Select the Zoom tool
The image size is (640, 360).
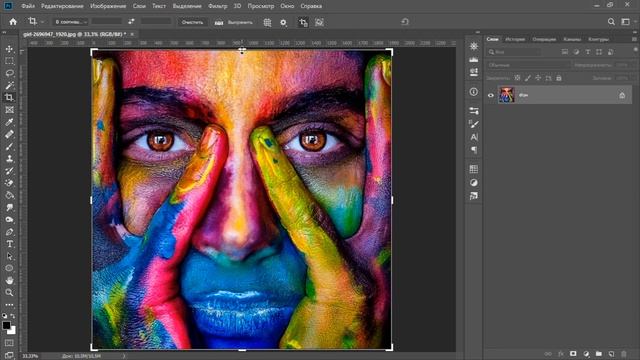click(9, 293)
